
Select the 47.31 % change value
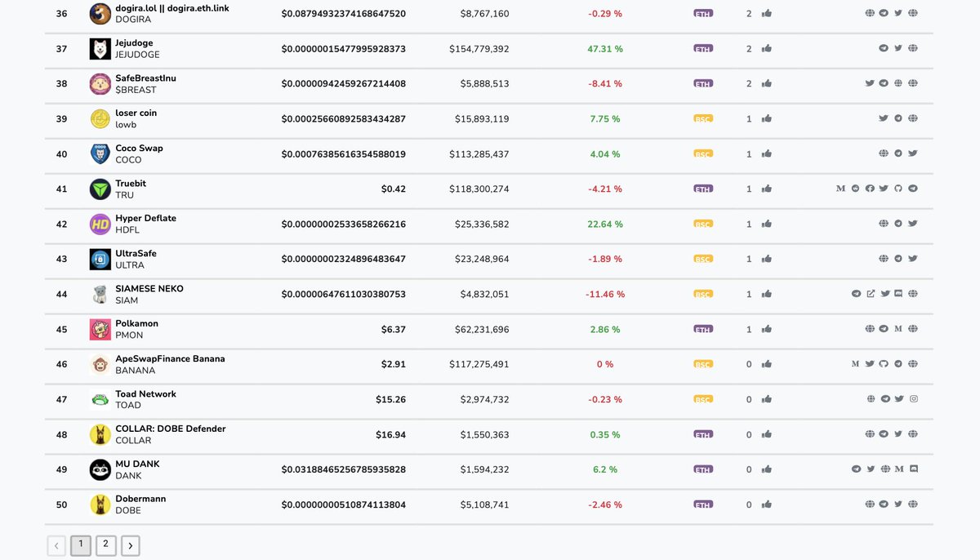point(605,49)
